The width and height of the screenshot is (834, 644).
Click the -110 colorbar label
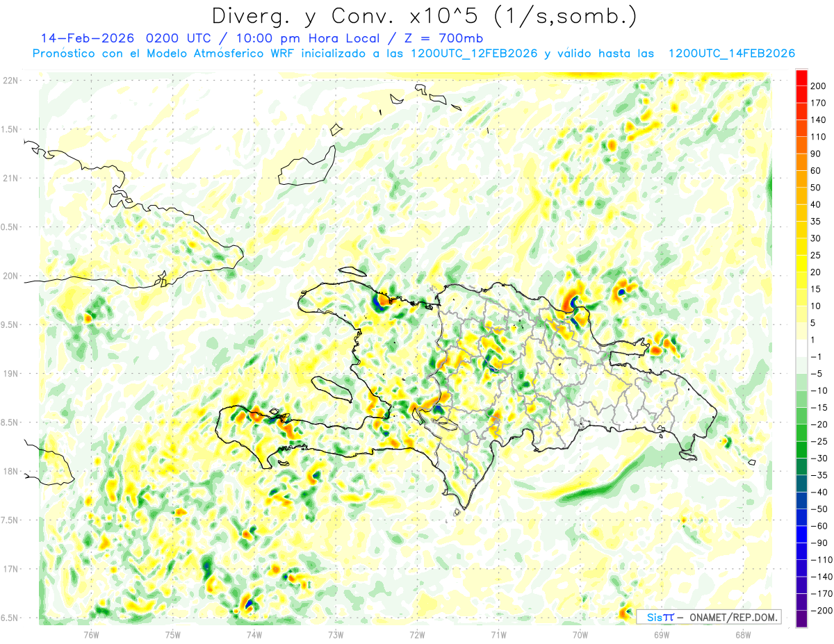[822, 560]
